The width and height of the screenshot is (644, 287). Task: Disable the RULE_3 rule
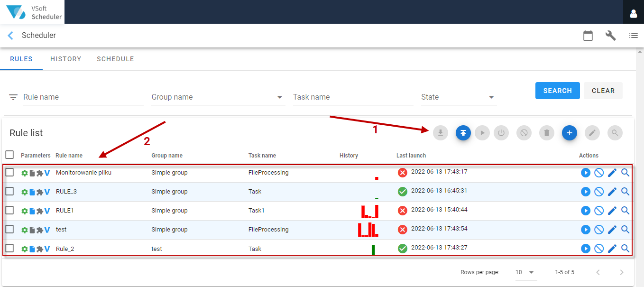tap(599, 192)
